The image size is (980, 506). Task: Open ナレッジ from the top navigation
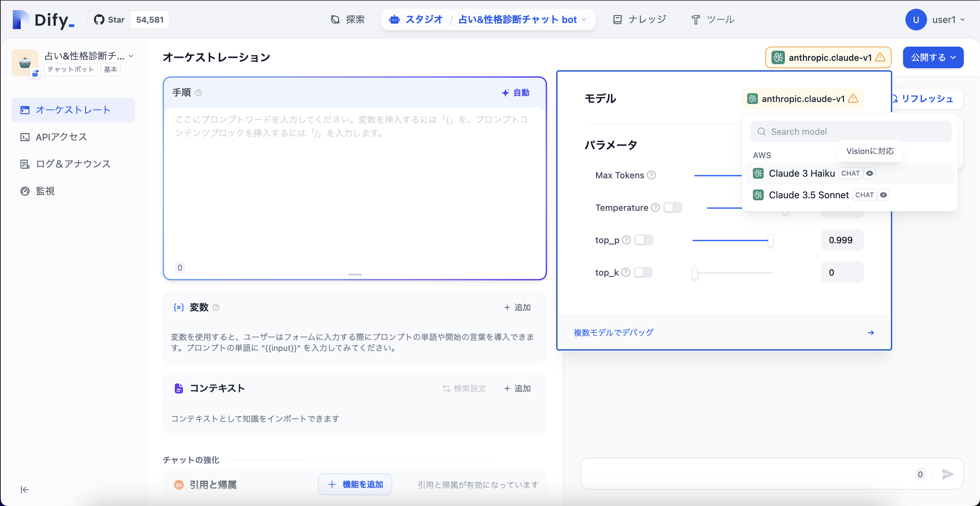coord(647,19)
